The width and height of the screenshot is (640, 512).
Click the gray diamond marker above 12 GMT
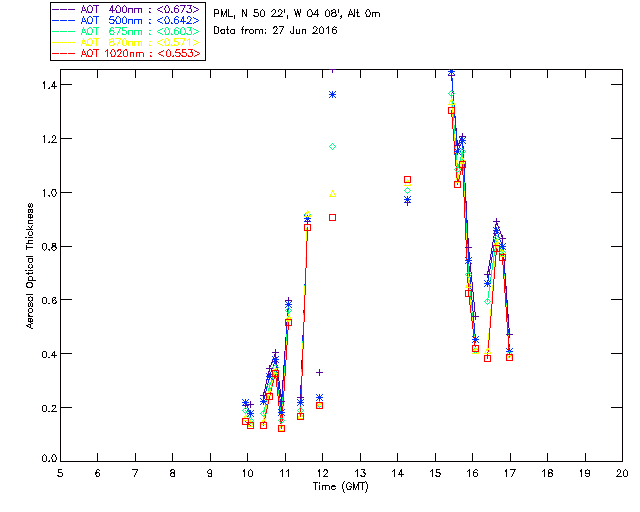pos(332,147)
